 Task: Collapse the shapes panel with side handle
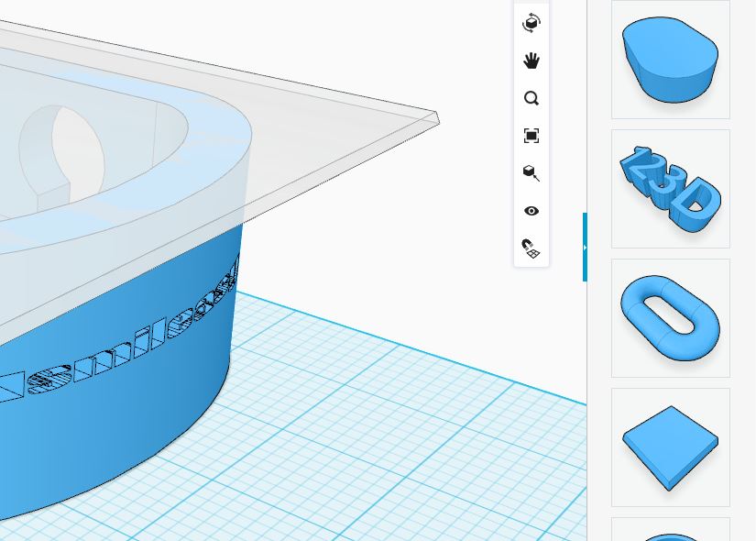[x=585, y=247]
